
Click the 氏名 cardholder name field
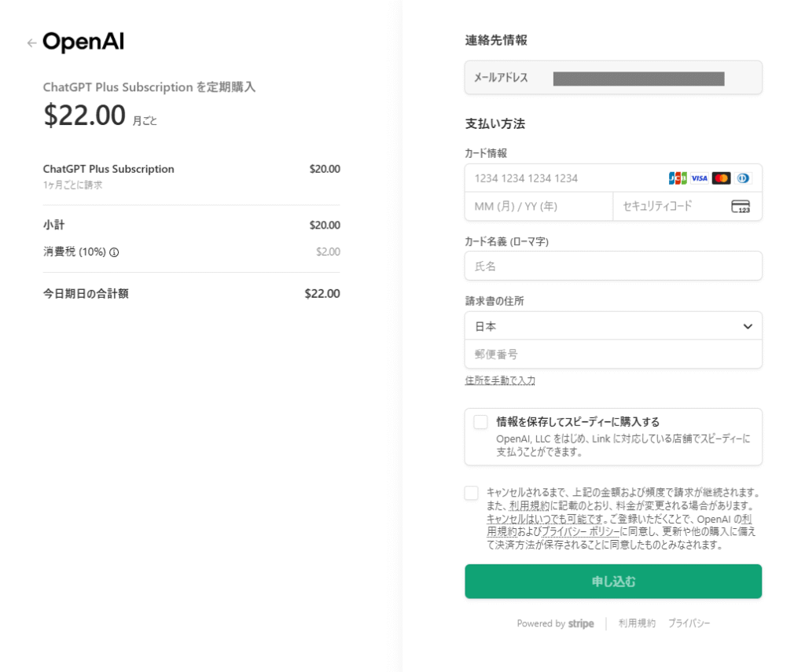point(613,266)
